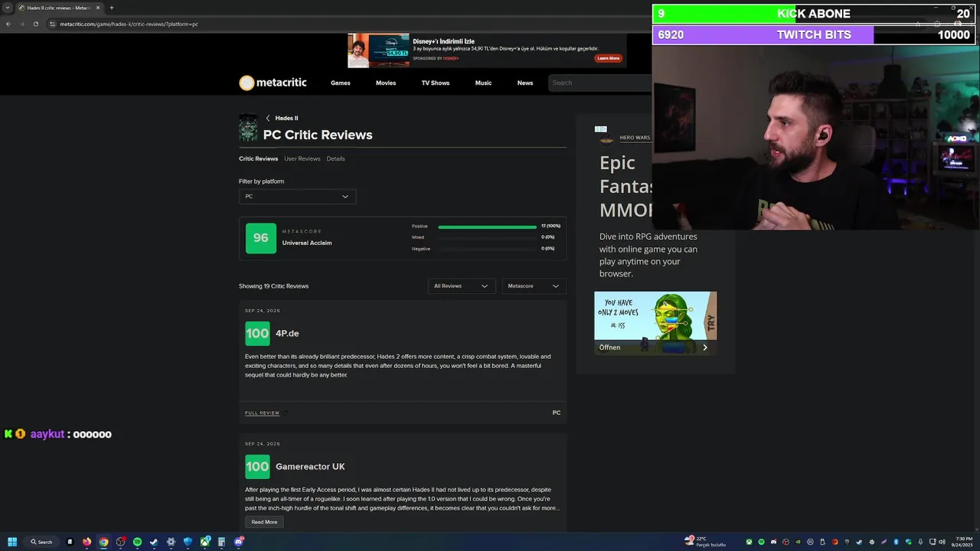The height and width of the screenshot is (551, 980).
Task: Open the Gamereactor UK source link
Action: (310, 467)
